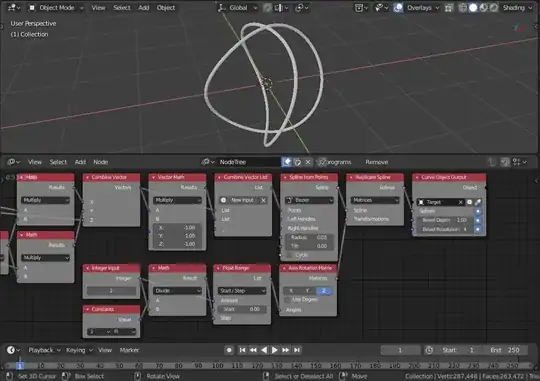
Task: Toggle the Bevel Depth blue button
Action: pos(478,220)
